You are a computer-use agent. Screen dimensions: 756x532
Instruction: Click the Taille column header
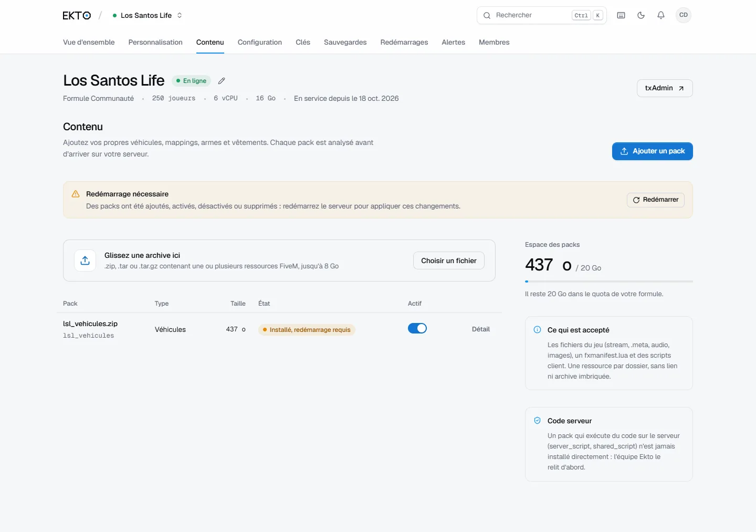[x=238, y=304]
